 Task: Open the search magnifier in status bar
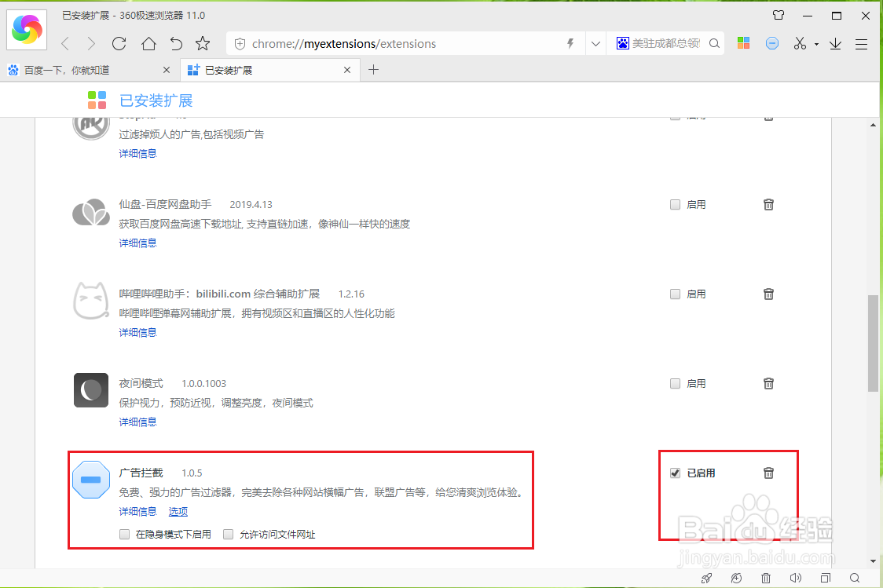856,577
